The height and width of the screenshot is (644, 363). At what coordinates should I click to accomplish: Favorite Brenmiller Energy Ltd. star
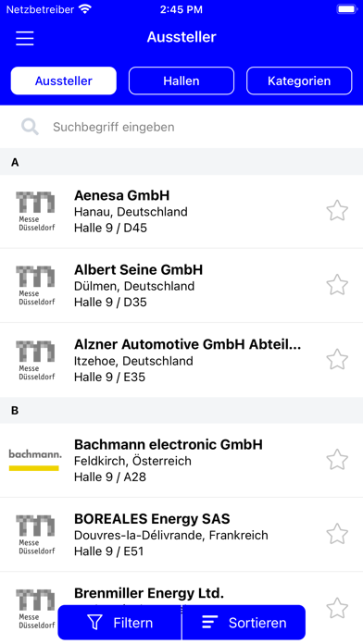(x=337, y=608)
